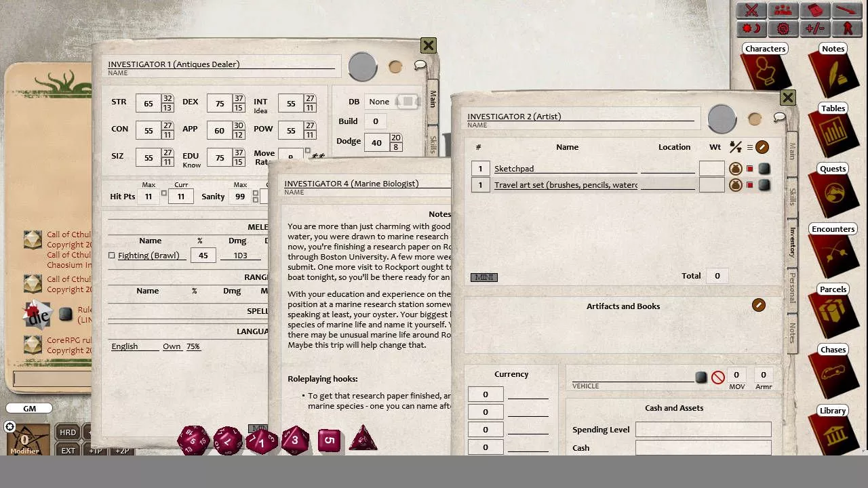
Task: Switch Investigator 2 to Notes tab
Action: click(x=791, y=333)
